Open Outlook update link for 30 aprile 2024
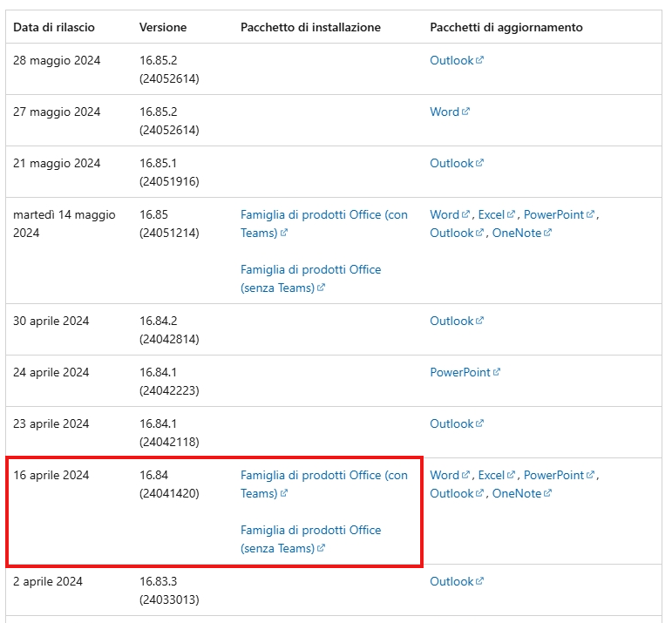The width and height of the screenshot is (672, 623). pyautogui.click(x=457, y=321)
